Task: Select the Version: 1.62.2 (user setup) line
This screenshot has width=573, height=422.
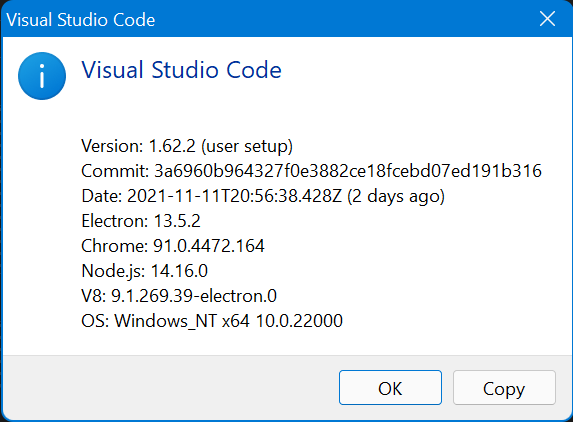Action: pyautogui.click(x=187, y=146)
